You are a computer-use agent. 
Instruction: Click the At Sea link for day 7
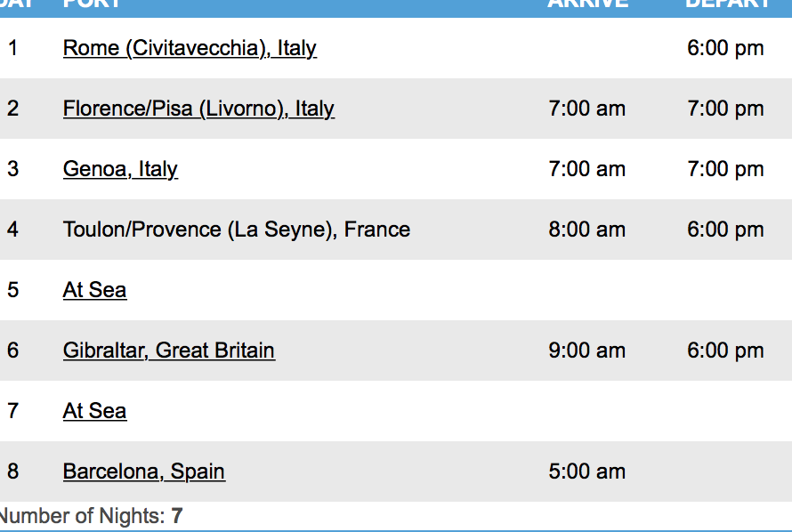point(94,411)
